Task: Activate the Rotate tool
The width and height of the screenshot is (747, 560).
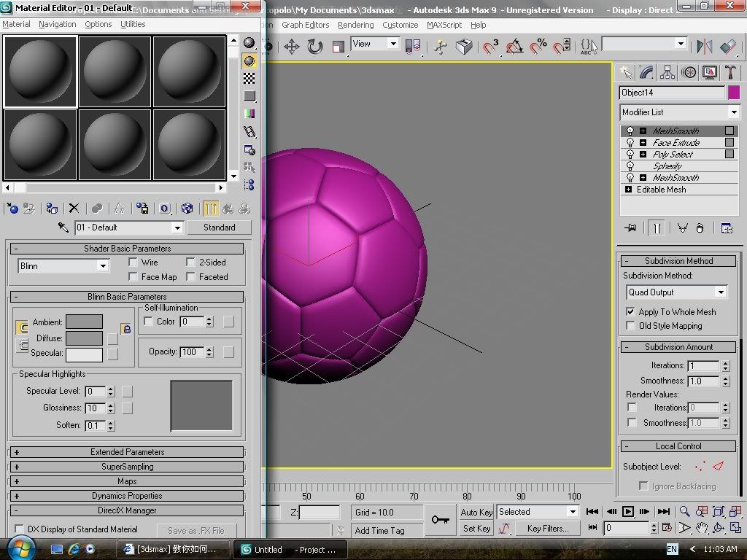Action: 315,47
